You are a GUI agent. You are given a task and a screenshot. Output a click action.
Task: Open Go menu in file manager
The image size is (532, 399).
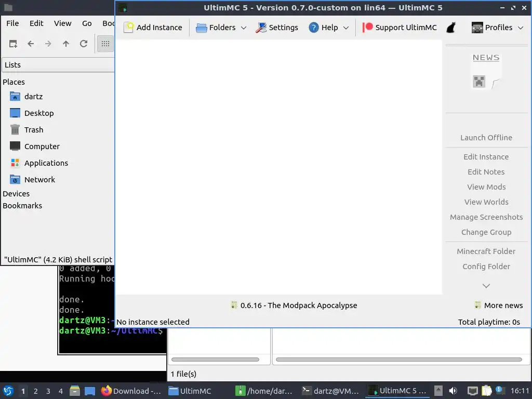[x=87, y=23]
